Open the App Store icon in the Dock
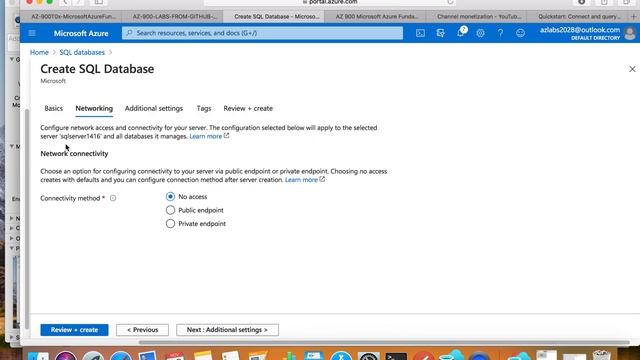Image resolution: width=640 pixels, height=360 pixels. (341, 356)
